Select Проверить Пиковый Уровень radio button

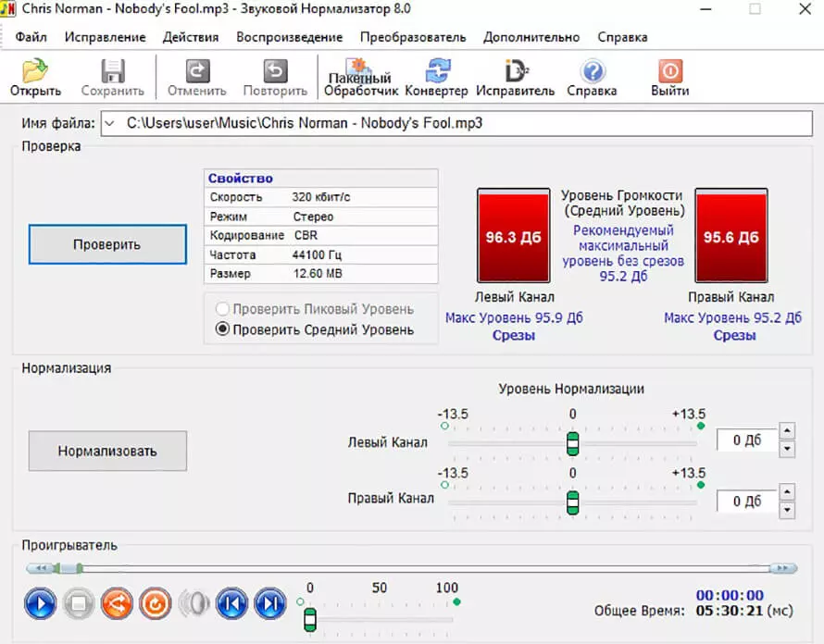pos(223,309)
